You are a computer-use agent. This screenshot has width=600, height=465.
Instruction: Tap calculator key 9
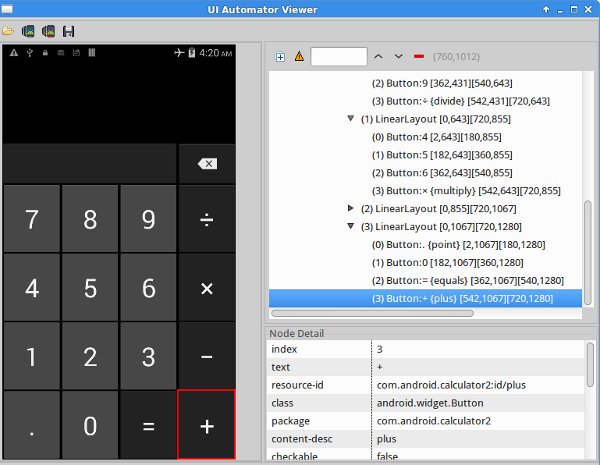(x=148, y=219)
